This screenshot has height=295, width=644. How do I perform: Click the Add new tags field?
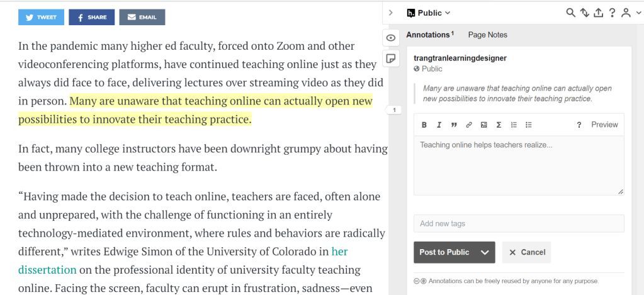(x=519, y=223)
